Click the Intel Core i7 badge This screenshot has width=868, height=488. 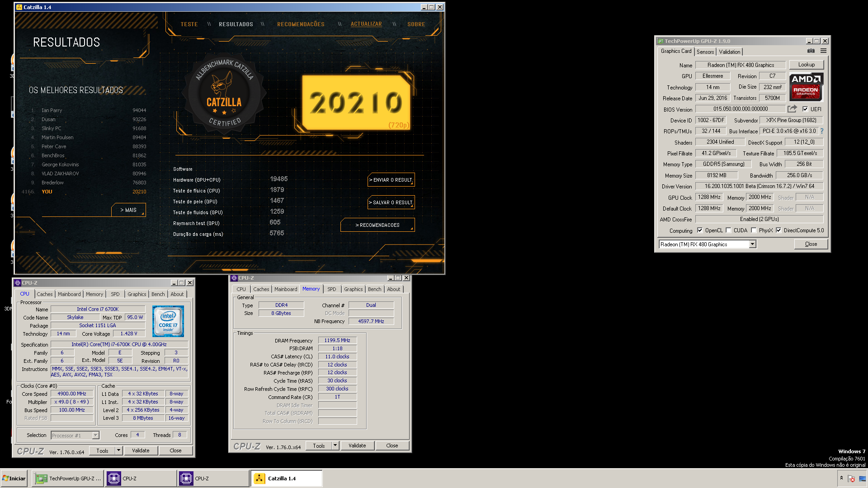[x=168, y=321]
